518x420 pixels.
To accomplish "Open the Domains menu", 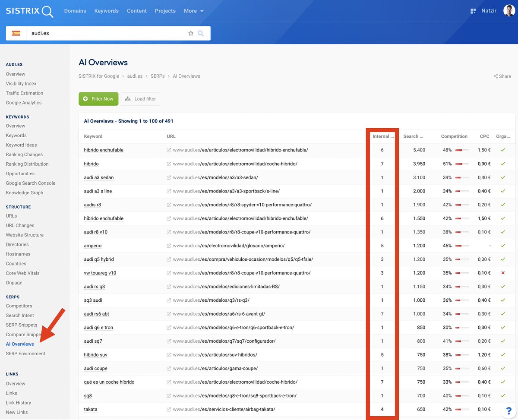I will pyautogui.click(x=75, y=11).
